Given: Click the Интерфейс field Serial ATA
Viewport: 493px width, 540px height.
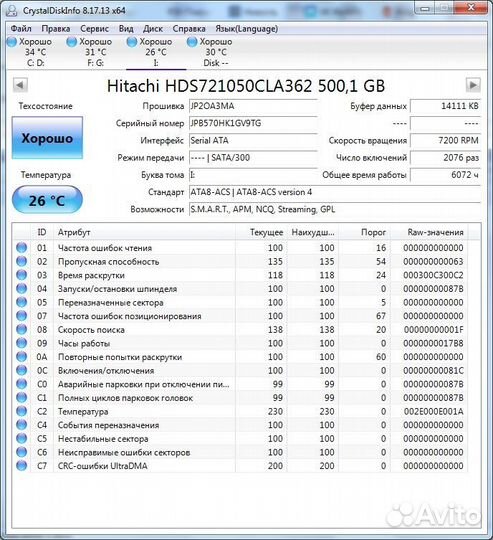Looking at the screenshot, I should tap(253, 141).
